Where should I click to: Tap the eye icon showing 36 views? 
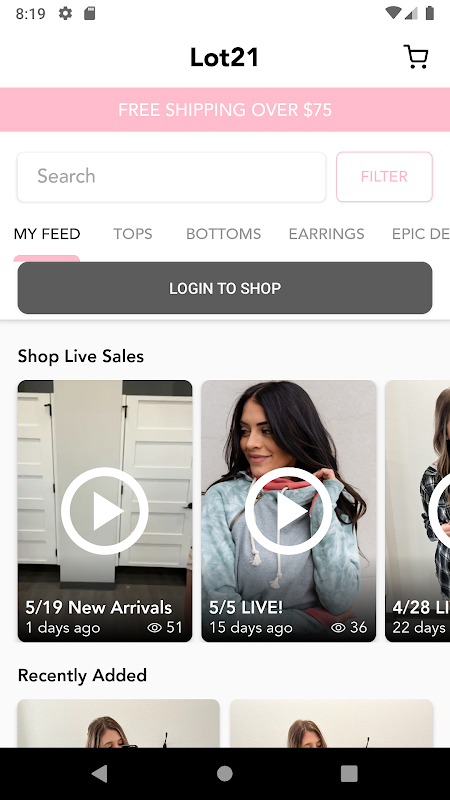tap(338, 628)
